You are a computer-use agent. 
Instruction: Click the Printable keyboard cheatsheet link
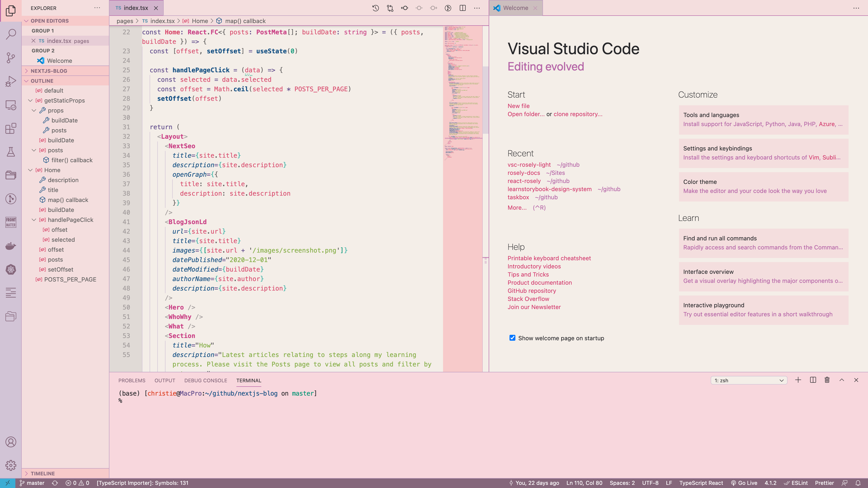pyautogui.click(x=549, y=258)
